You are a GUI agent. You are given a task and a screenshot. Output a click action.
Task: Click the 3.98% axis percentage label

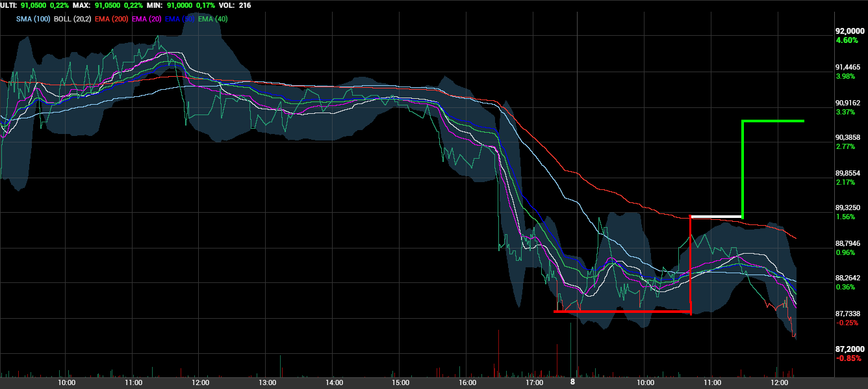point(846,76)
